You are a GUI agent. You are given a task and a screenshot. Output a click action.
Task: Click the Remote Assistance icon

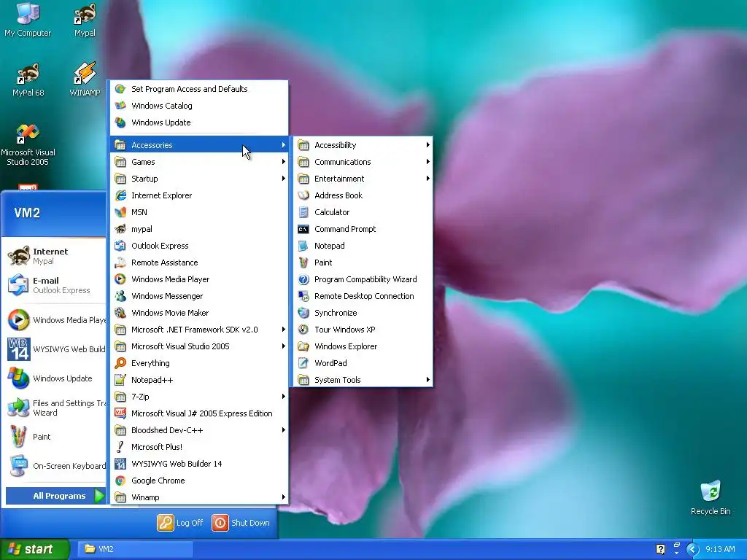click(120, 262)
